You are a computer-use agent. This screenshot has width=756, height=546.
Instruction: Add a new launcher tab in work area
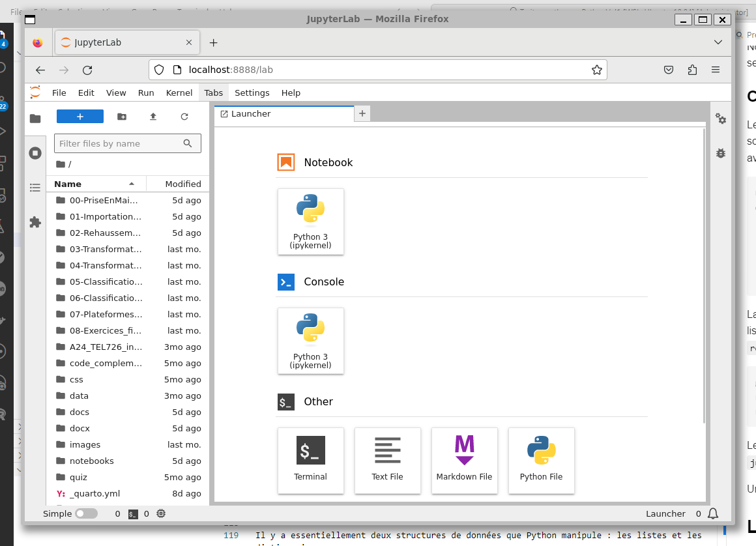point(362,114)
